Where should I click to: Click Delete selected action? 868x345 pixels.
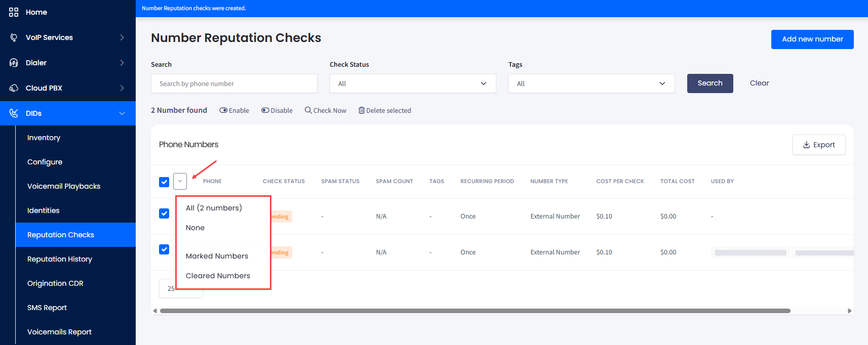coord(385,110)
